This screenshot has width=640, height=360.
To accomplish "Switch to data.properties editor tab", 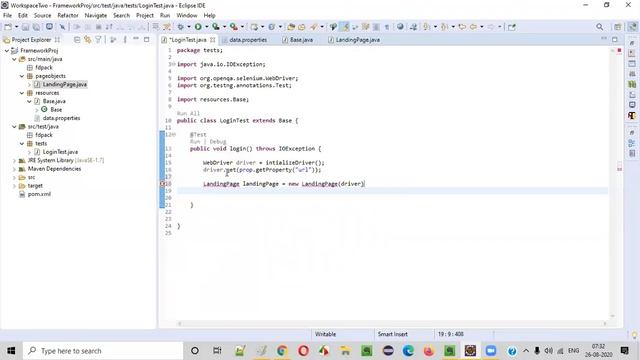I will tap(244, 40).
